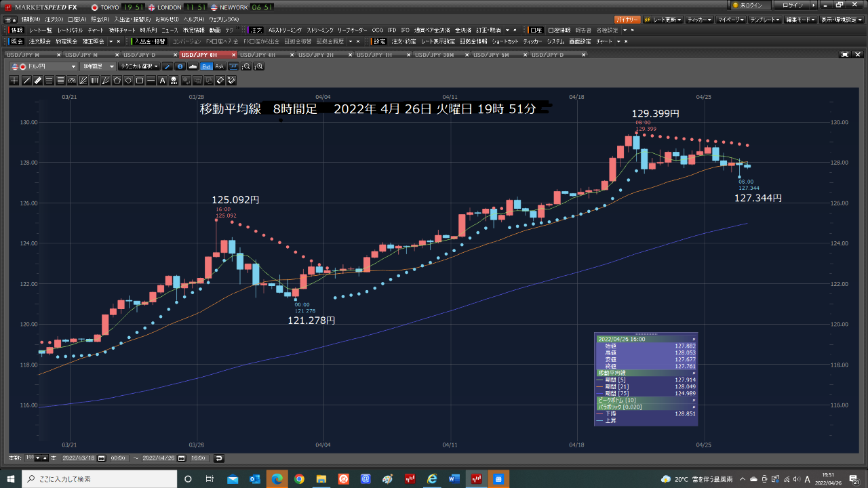This screenshot has width=868, height=488.
Task: Open the レート一覧 rate list
Action: coord(41,30)
